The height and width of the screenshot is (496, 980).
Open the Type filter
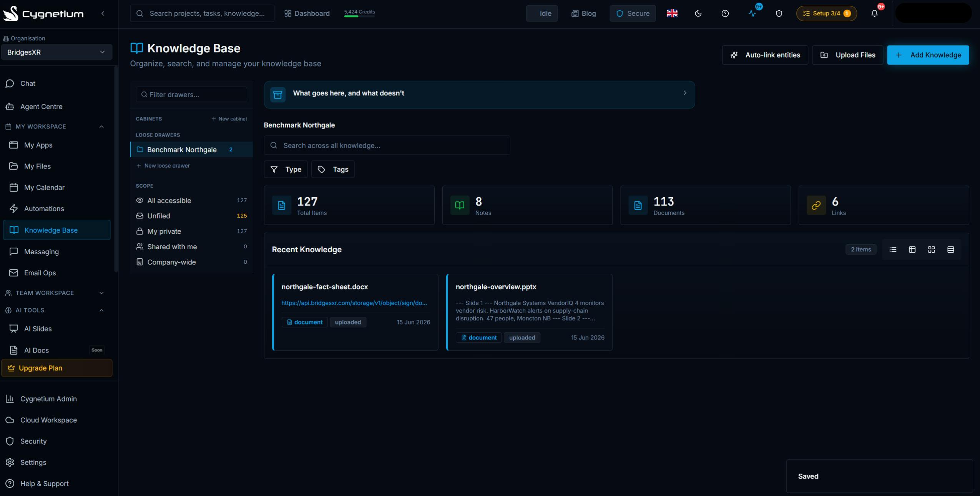[286, 169]
